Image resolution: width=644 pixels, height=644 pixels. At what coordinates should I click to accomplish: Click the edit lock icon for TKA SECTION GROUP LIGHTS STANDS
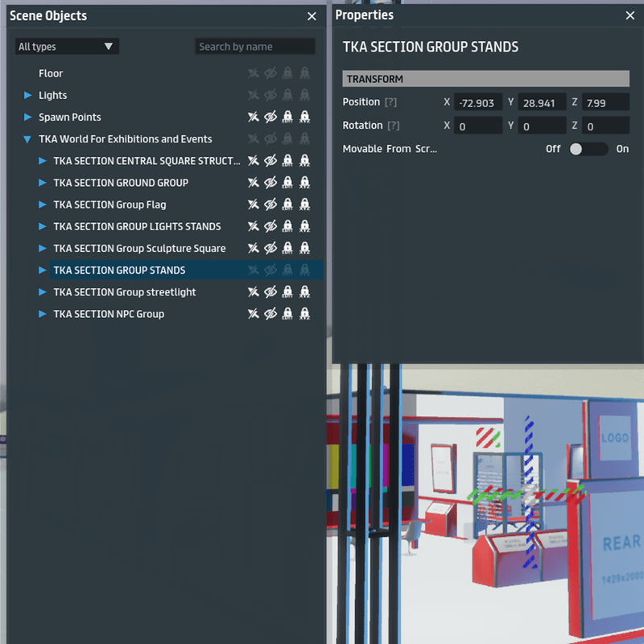(x=287, y=227)
